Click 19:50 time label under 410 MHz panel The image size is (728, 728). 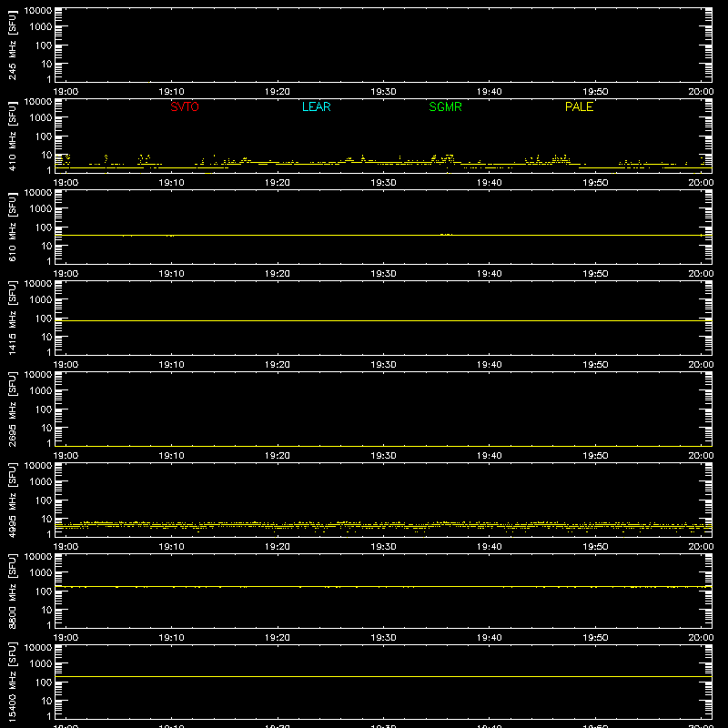[x=595, y=183]
